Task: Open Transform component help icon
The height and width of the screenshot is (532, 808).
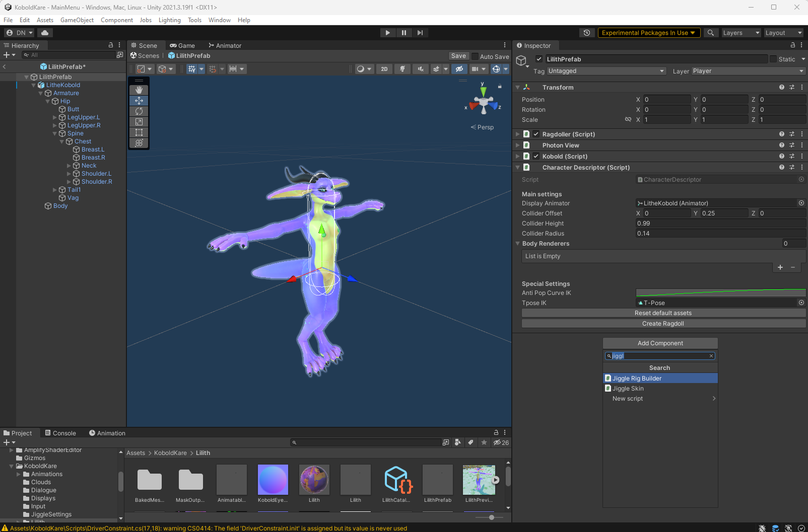Action: [x=782, y=88]
